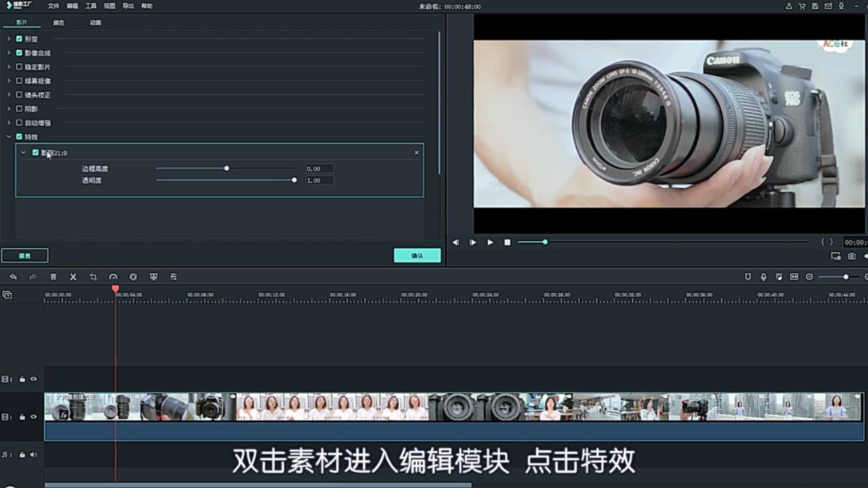Expand the 稳定影片 section arrow

(x=9, y=66)
